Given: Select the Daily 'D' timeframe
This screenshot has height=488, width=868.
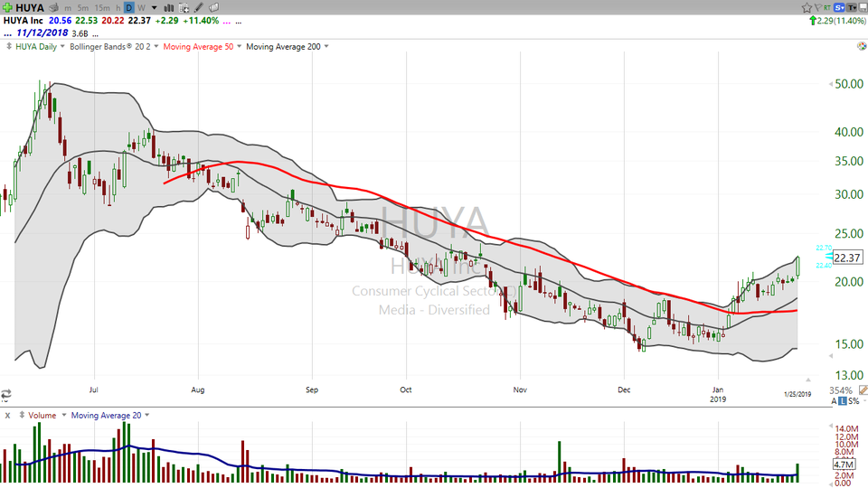Looking at the screenshot, I should [129, 8].
